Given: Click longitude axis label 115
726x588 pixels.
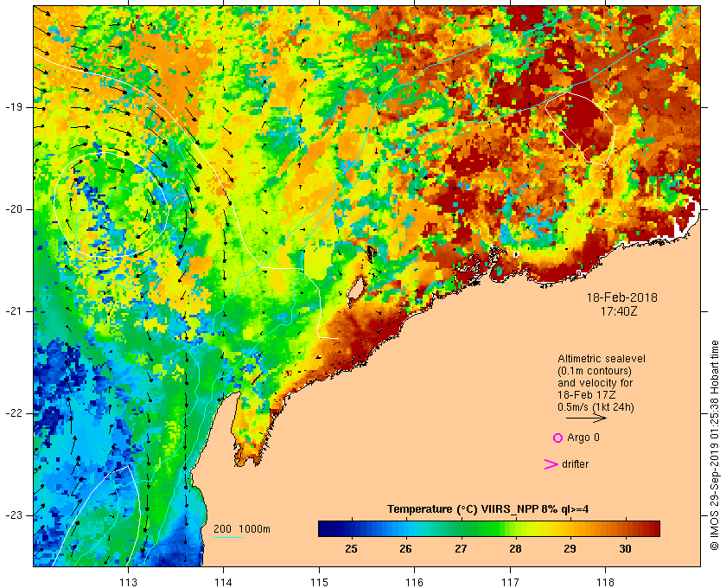Looking at the screenshot, I should pyautogui.click(x=319, y=583).
